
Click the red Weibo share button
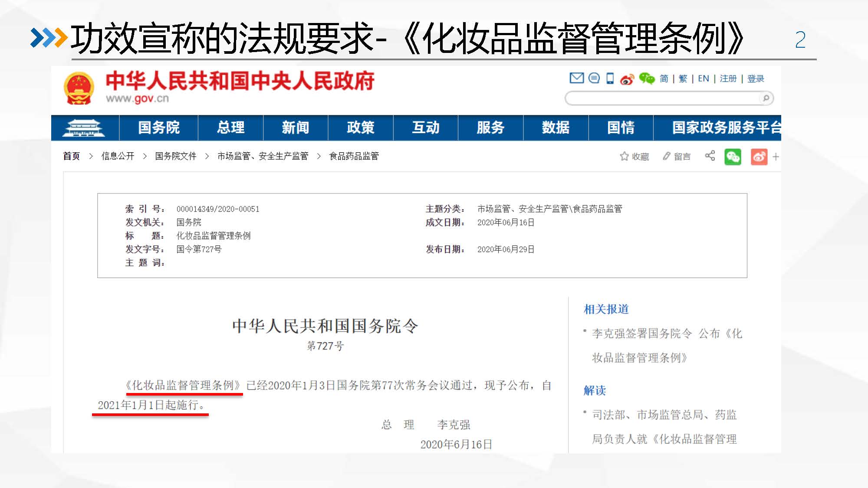[759, 157]
